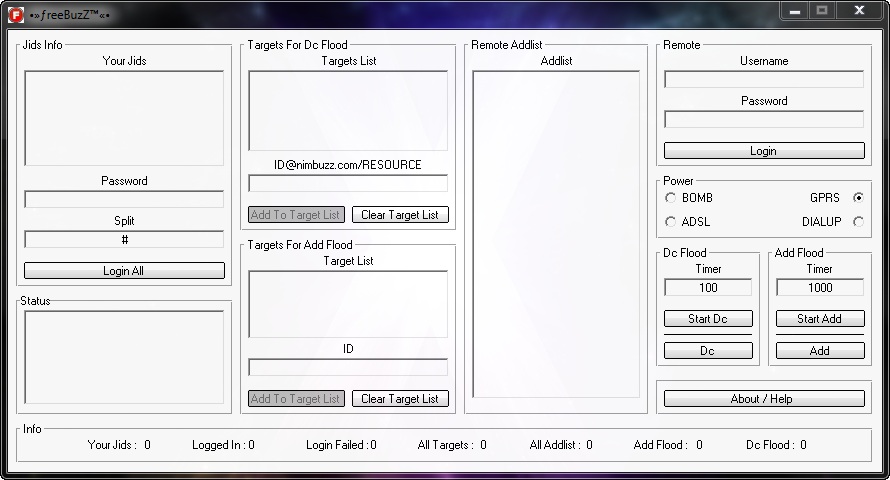
Task: Click the Dc button
Action: 708,351
